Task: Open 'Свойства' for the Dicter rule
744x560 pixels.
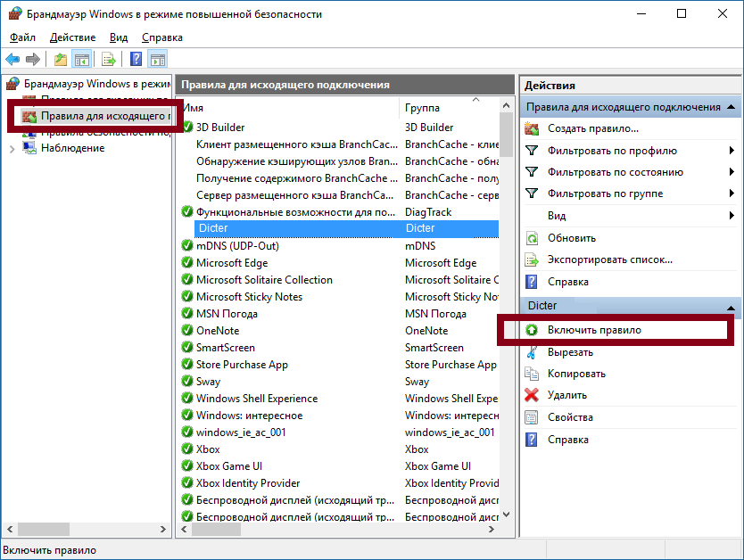Action: (570, 417)
